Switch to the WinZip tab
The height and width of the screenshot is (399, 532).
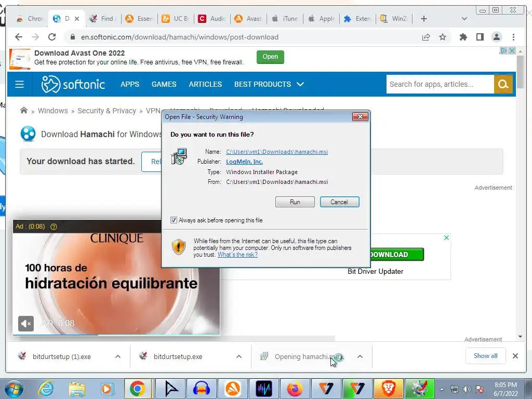(394, 19)
